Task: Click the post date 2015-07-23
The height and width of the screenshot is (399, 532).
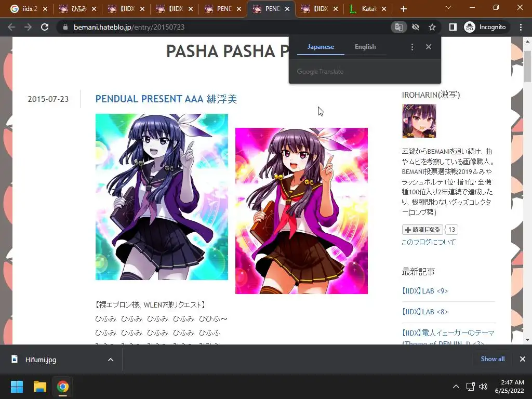Action: pos(48,99)
